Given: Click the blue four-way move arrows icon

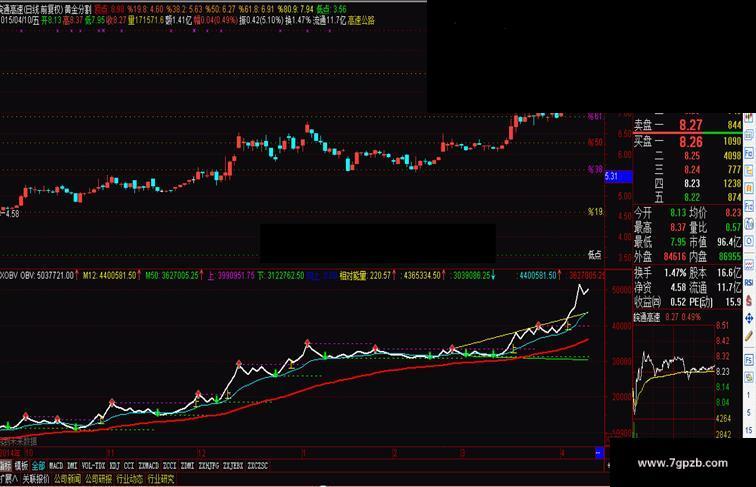Looking at the screenshot, I should [x=749, y=319].
